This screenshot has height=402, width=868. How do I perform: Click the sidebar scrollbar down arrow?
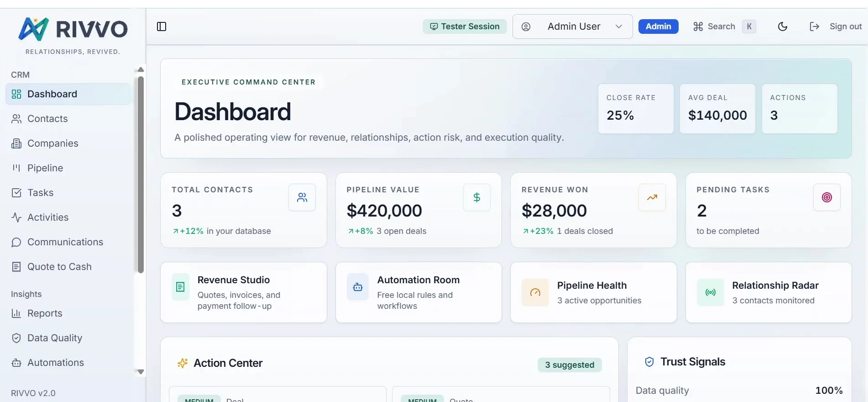(x=141, y=372)
